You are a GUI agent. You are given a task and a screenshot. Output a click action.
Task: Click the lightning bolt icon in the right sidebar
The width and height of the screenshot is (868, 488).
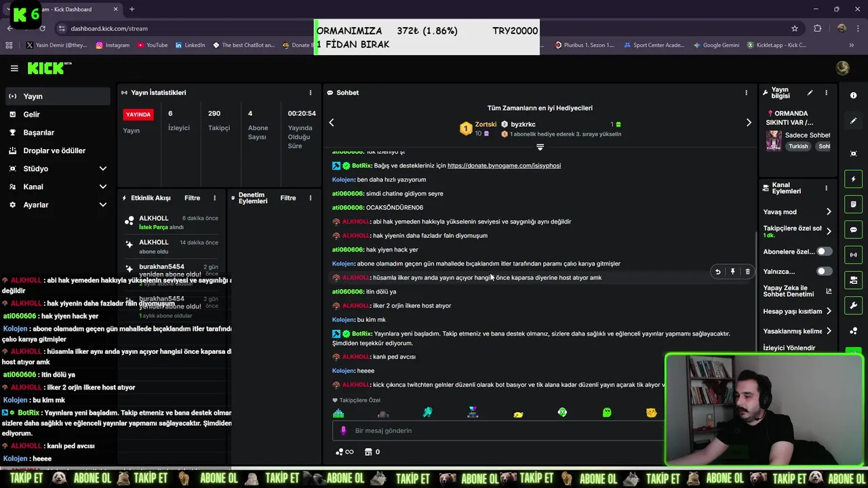854,179
